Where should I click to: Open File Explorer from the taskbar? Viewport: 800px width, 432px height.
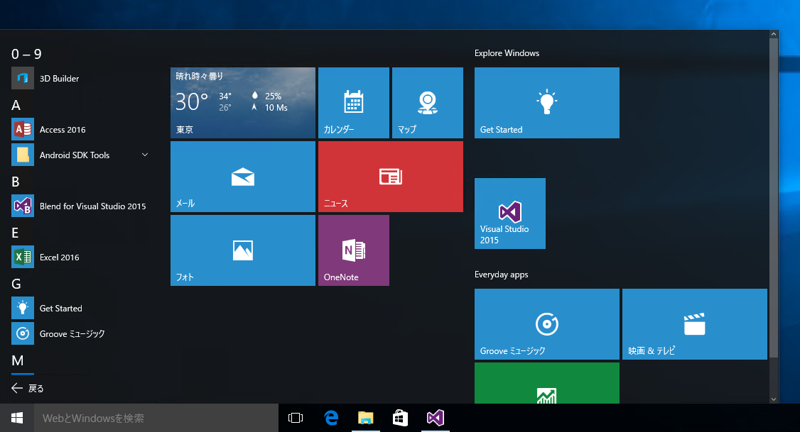366,418
